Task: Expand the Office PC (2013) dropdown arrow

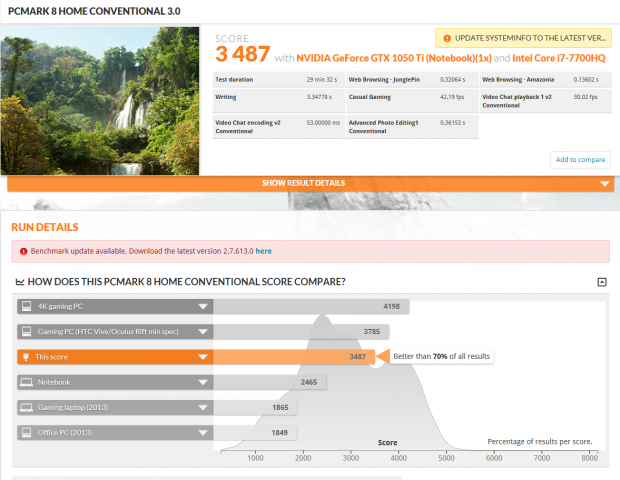Action: tap(203, 433)
